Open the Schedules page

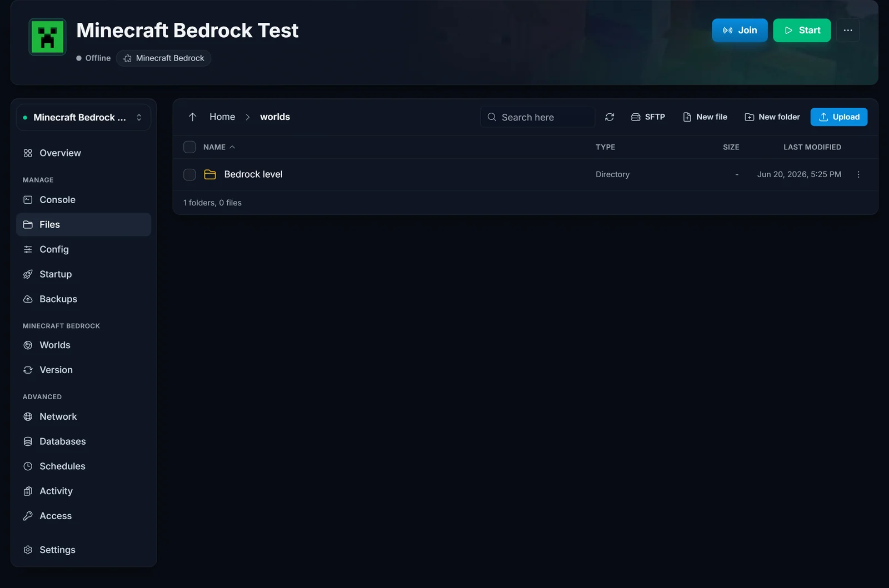(83, 466)
